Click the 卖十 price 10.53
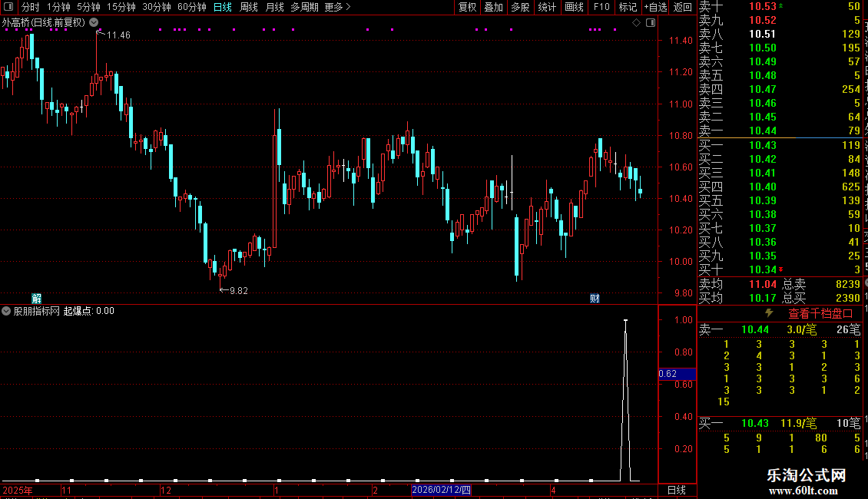The width and height of the screenshot is (868, 499). pos(762,6)
